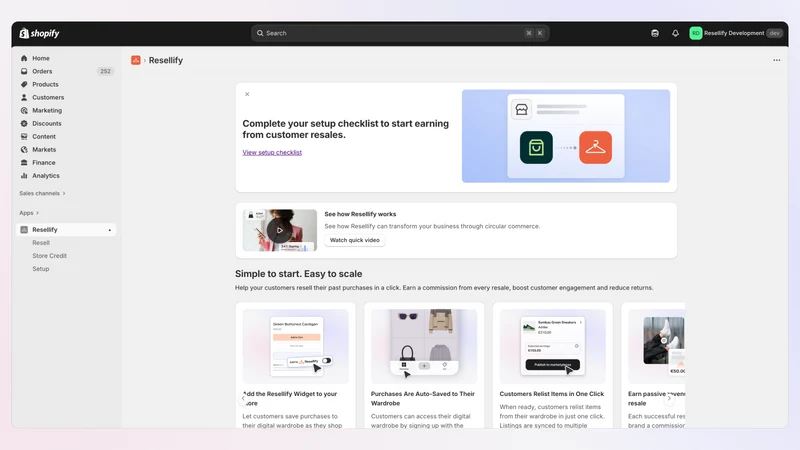The image size is (800, 450).
Task: Click the RD account avatar
Action: tap(695, 33)
